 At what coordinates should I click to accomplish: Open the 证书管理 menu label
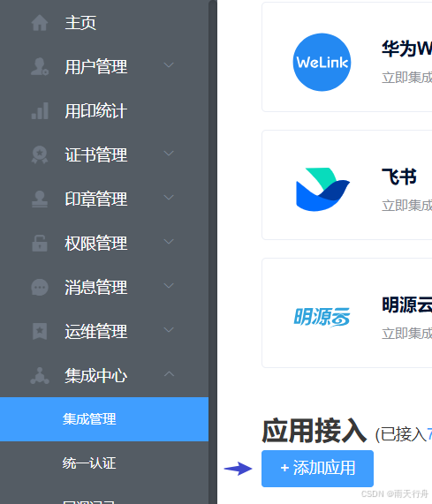pyautogui.click(x=96, y=155)
